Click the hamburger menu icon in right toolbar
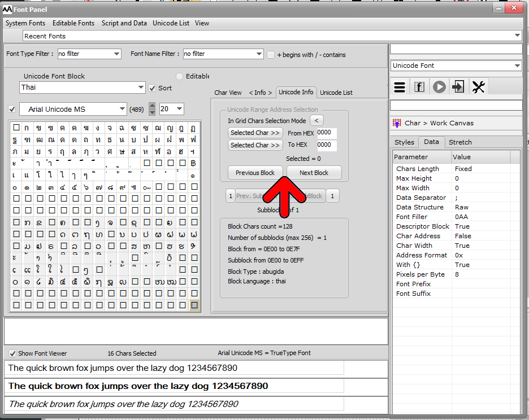 pos(400,87)
